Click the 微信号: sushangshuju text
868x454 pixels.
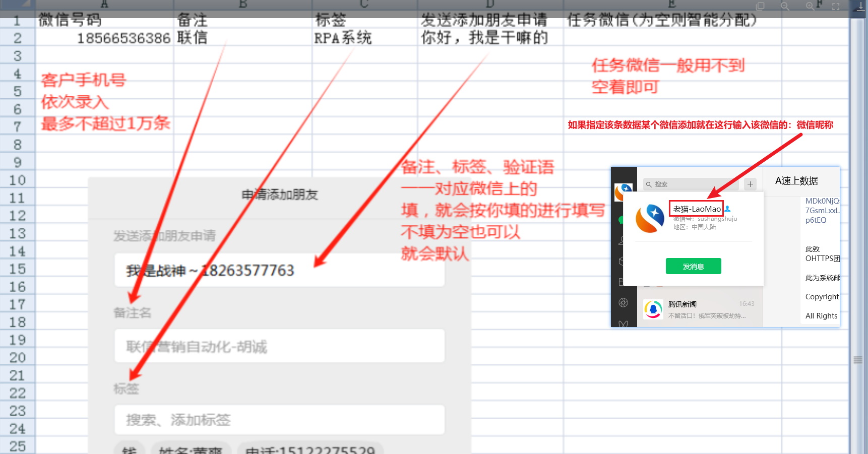(x=705, y=219)
